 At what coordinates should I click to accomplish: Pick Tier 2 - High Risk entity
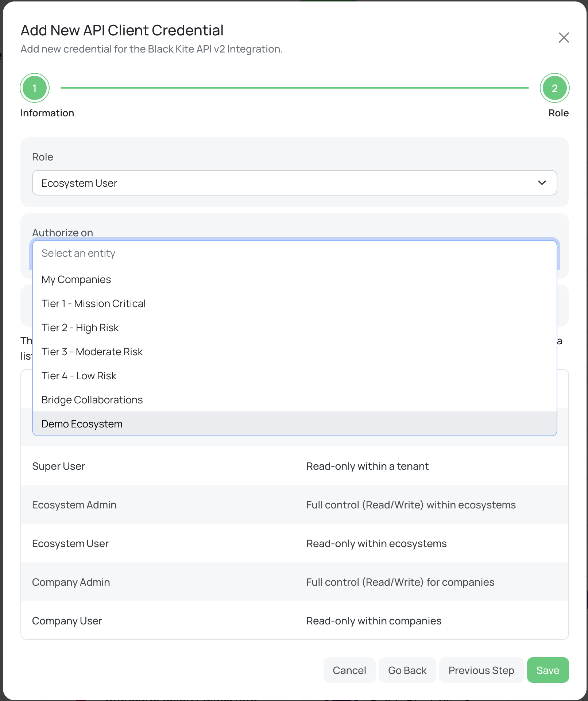pos(80,328)
